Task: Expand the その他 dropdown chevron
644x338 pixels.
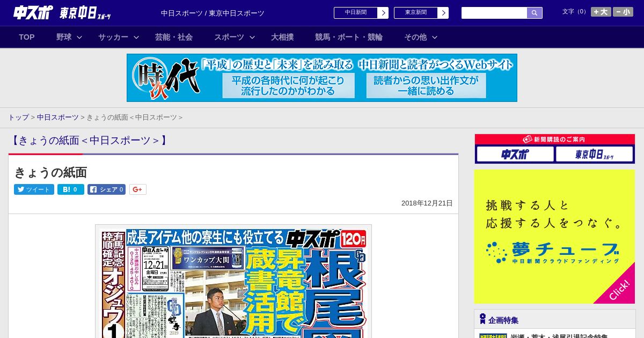Action: tap(435, 37)
